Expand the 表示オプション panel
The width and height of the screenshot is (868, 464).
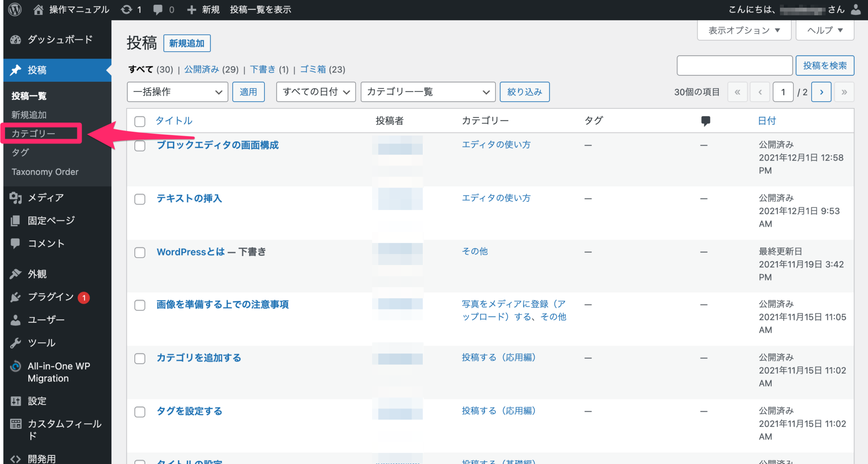tap(744, 31)
